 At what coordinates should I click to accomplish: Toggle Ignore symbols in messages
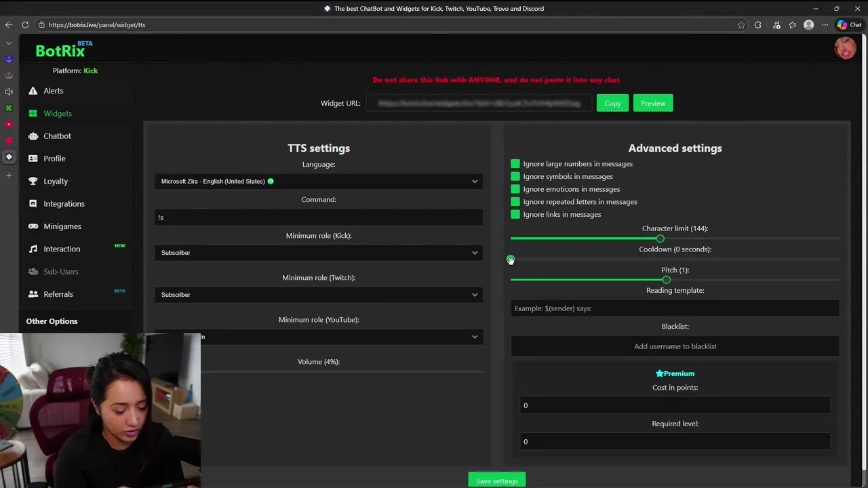[515, 176]
